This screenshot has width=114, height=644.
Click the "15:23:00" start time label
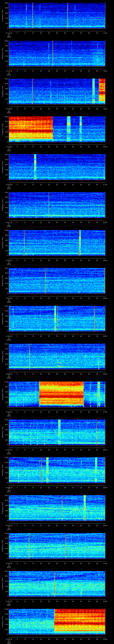9,298
